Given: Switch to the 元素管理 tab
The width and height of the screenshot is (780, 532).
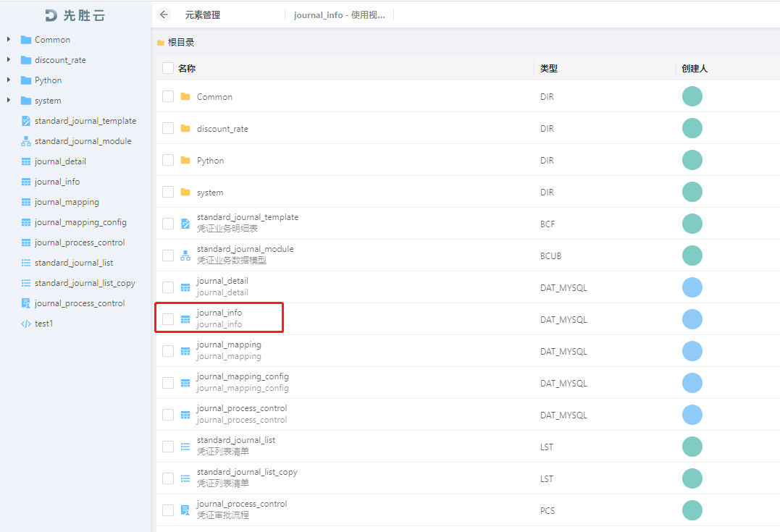Looking at the screenshot, I should point(203,15).
